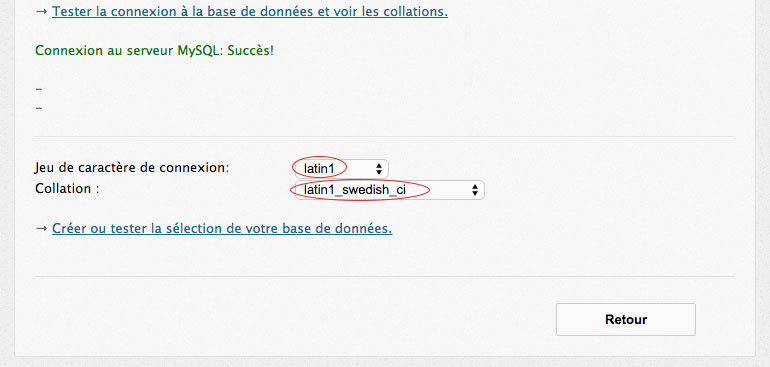The image size is (770, 367).
Task: Click the 'Collation :' label
Action: click(x=67, y=189)
